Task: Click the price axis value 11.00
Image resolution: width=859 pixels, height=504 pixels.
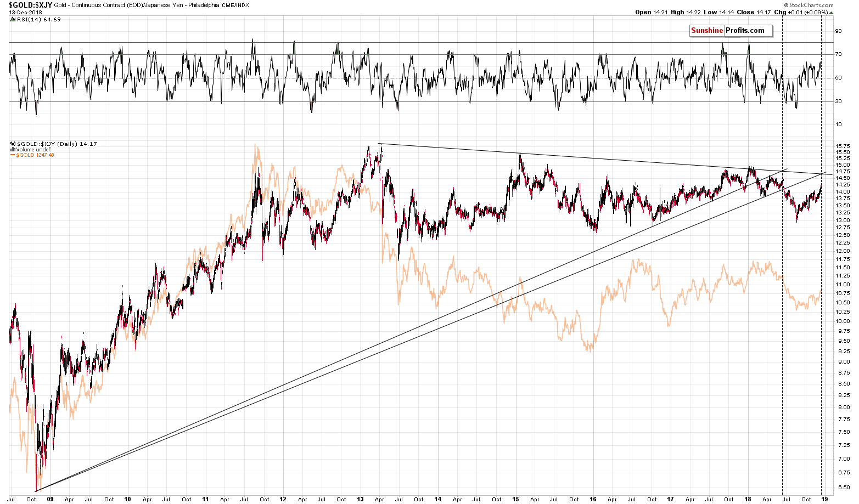Action: [x=841, y=285]
